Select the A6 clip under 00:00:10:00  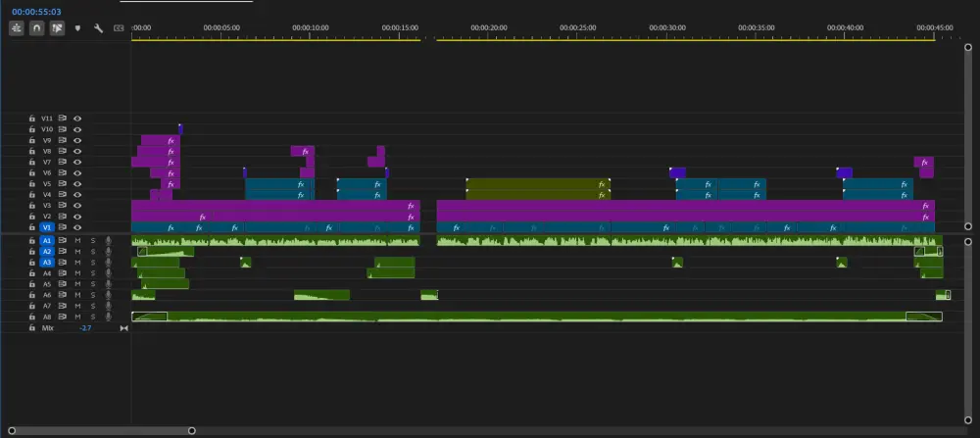(321, 295)
